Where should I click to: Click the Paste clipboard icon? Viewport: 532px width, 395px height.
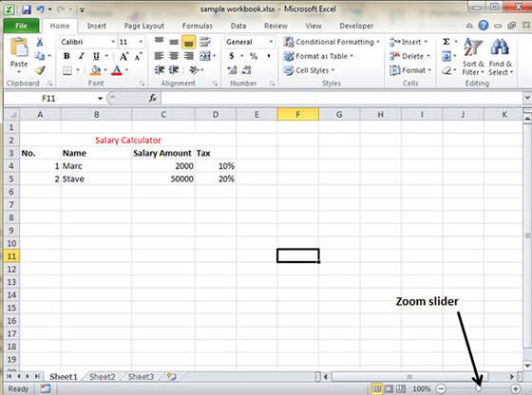pyautogui.click(x=19, y=47)
